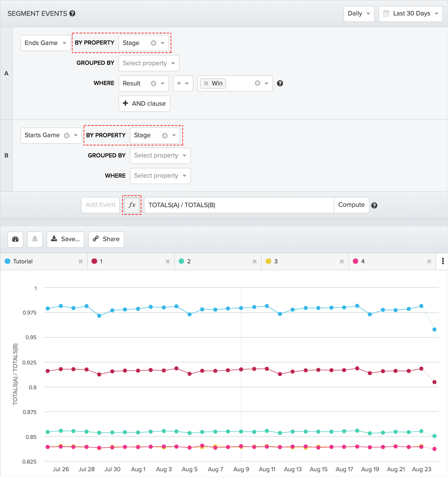Open the dashboard gauge icon button
Image resolution: width=448 pixels, height=477 pixels.
point(15,239)
